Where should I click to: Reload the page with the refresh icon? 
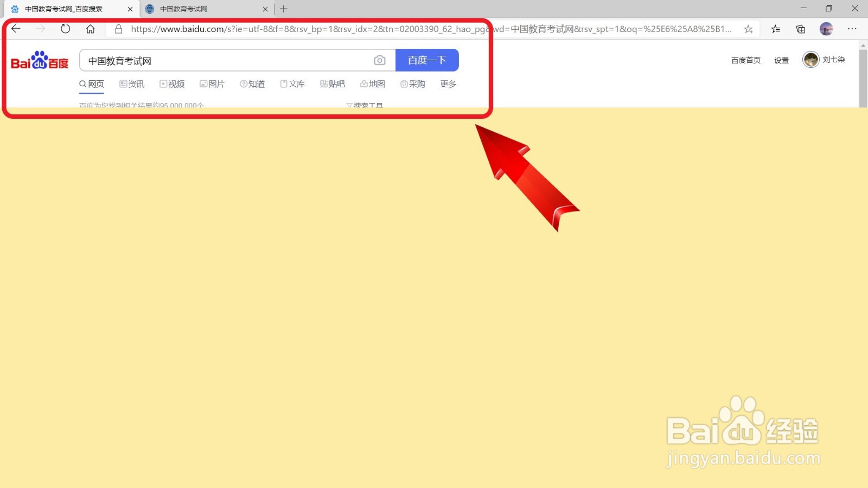click(x=65, y=29)
